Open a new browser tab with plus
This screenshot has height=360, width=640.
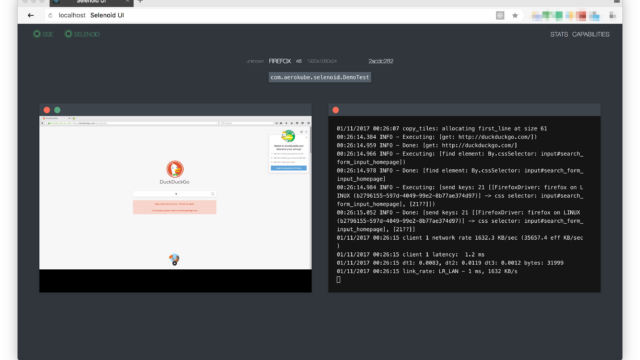click(140, 2)
